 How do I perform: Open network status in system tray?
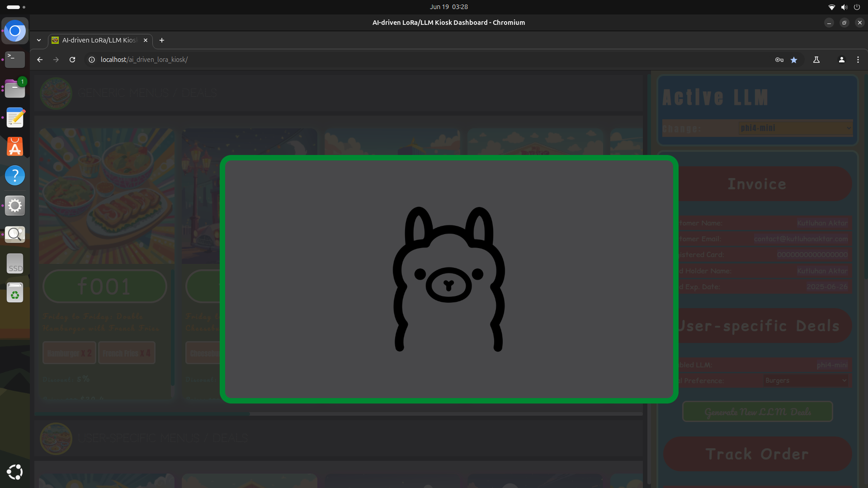pos(831,7)
